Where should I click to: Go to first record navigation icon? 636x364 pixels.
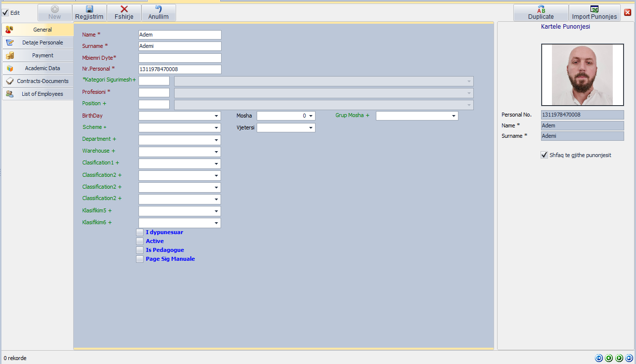click(599, 358)
